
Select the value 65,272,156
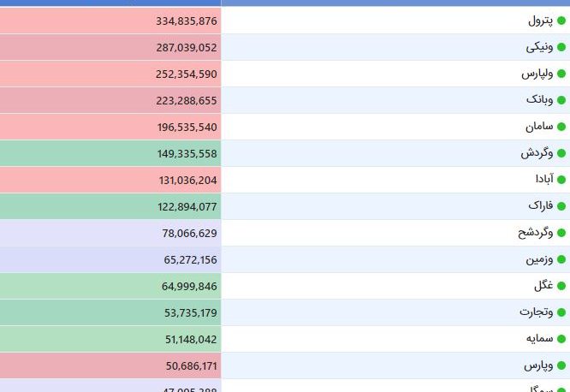click(x=191, y=260)
